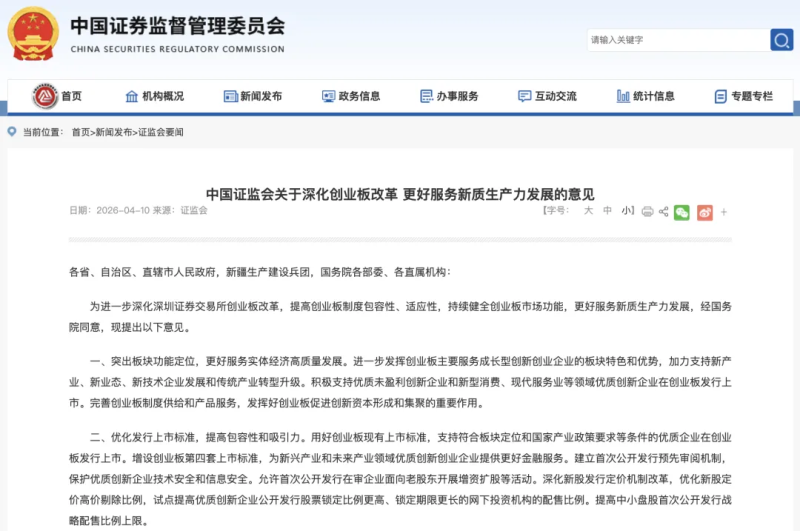Share article via green WeChat icon
This screenshot has width=800, height=531.
click(x=682, y=212)
